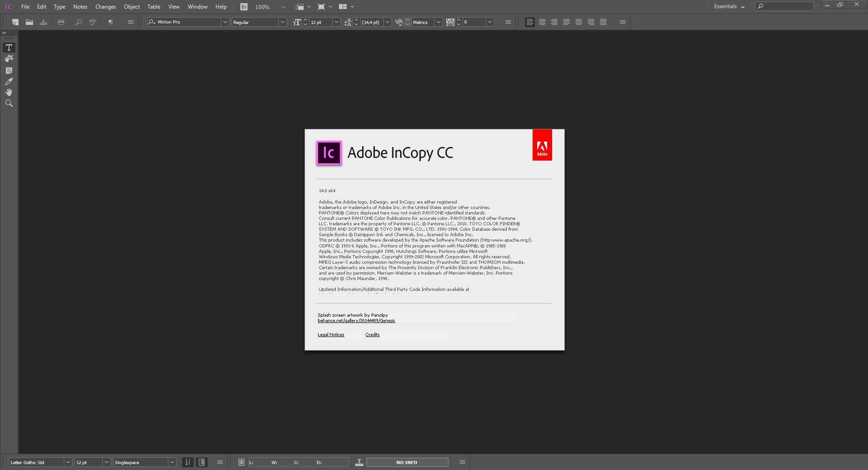
Task: Open the file toolbar flyout menu
Action: 131,22
